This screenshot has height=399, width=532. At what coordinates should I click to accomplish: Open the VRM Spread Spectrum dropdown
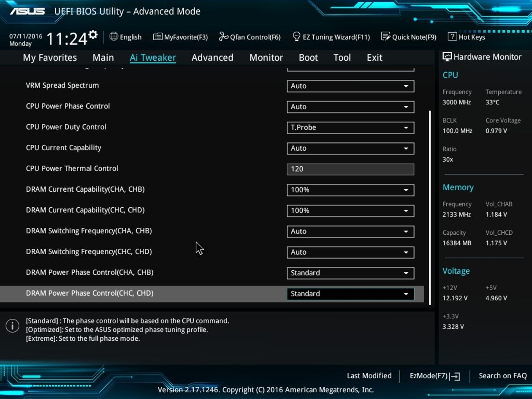(350, 86)
